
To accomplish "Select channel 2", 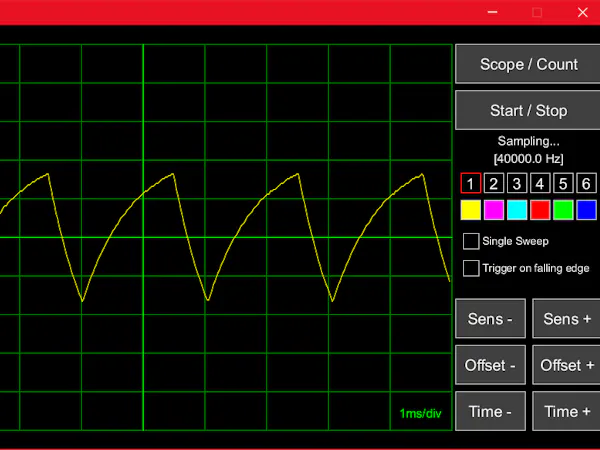I will (494, 183).
